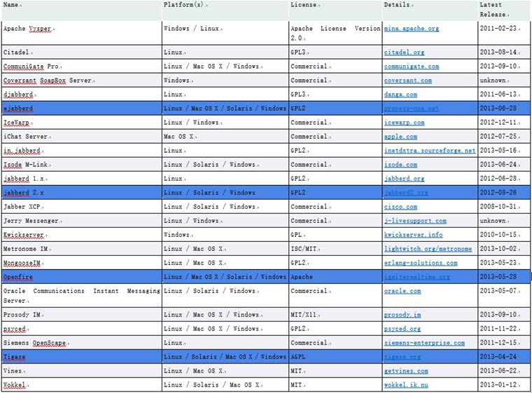Click the MIT/X11 license cell
This screenshot has height=393, width=532.
pyautogui.click(x=335, y=315)
